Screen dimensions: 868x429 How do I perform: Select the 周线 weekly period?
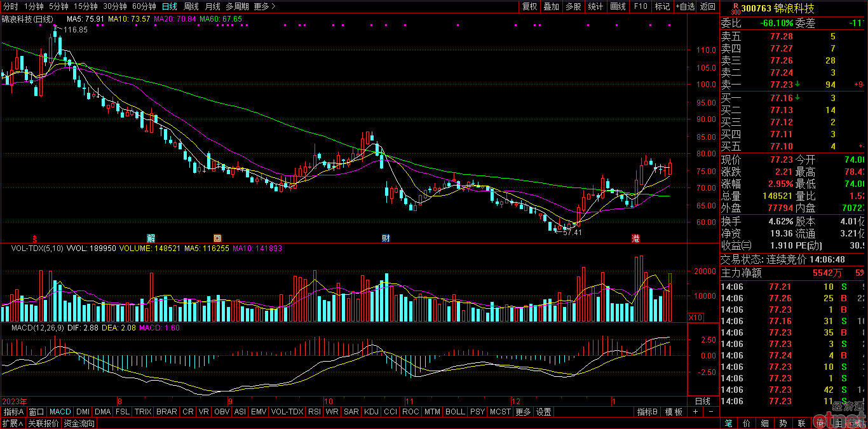click(191, 6)
